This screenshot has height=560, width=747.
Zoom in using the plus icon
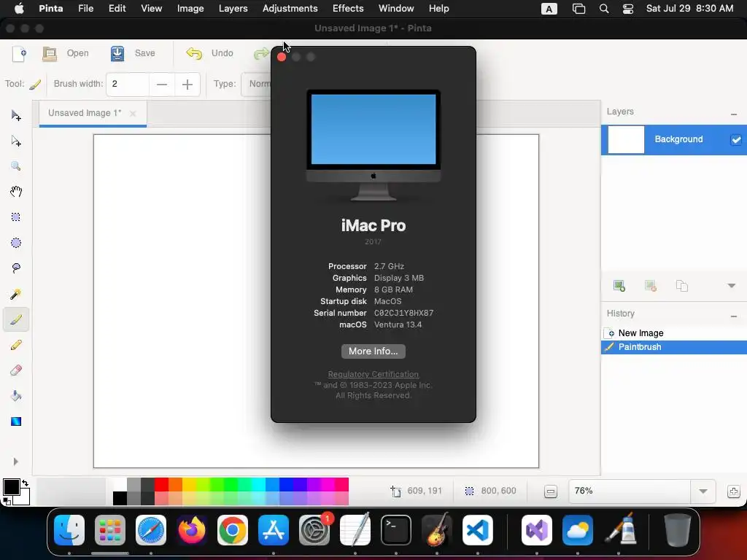[734, 491]
